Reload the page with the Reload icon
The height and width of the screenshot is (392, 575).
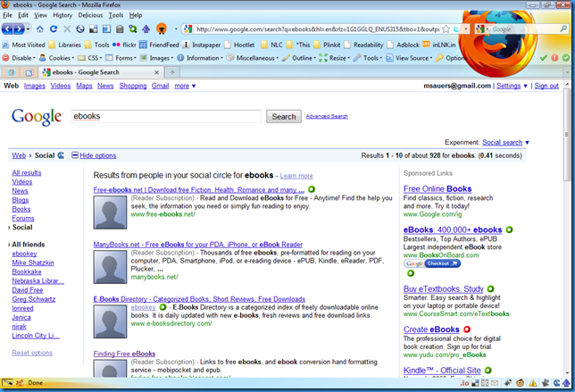click(x=54, y=29)
